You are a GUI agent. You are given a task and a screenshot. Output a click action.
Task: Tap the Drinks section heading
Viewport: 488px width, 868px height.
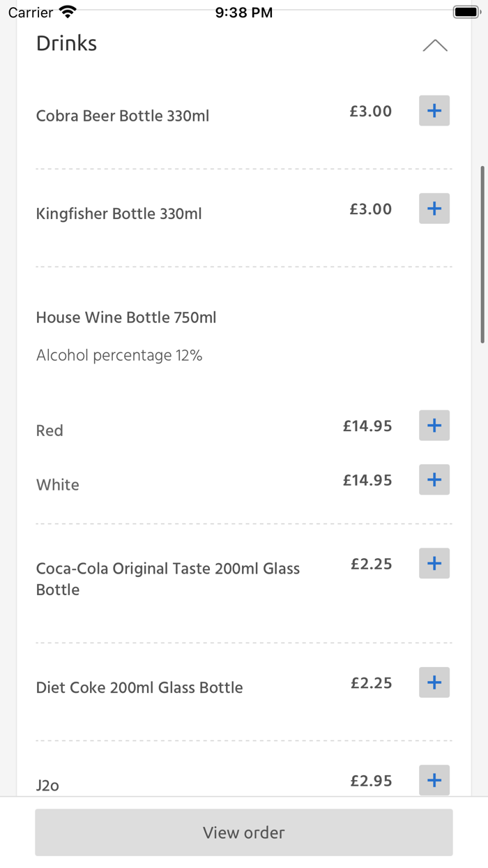tap(67, 43)
